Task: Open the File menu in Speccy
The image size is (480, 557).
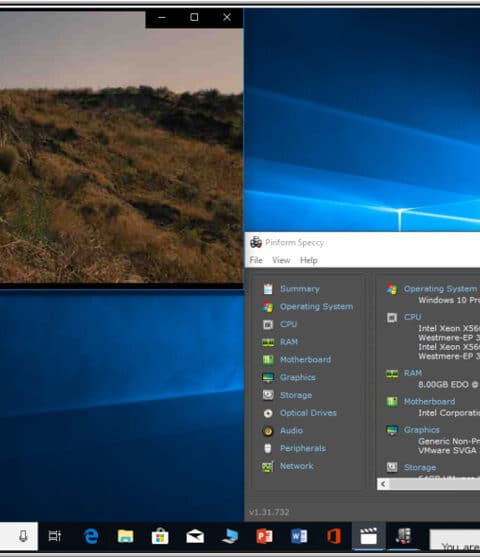Action: click(x=256, y=260)
